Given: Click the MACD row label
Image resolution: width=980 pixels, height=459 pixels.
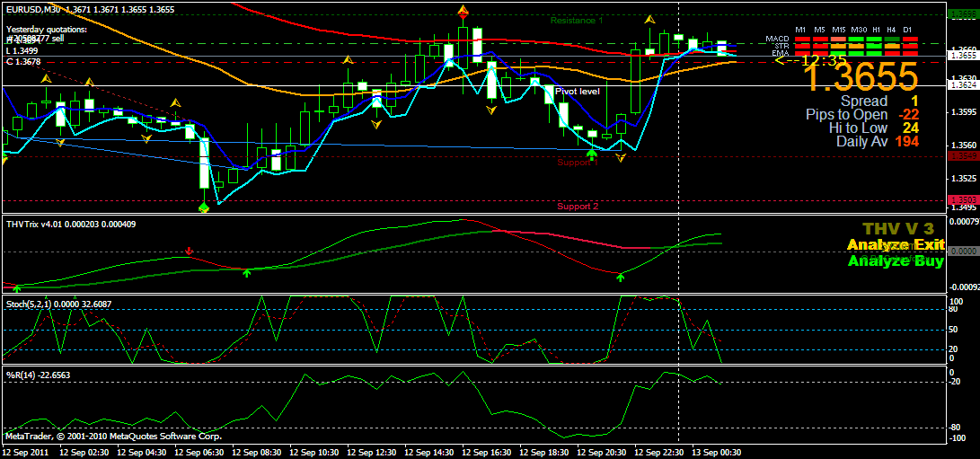Looking at the screenshot, I should 778,39.
